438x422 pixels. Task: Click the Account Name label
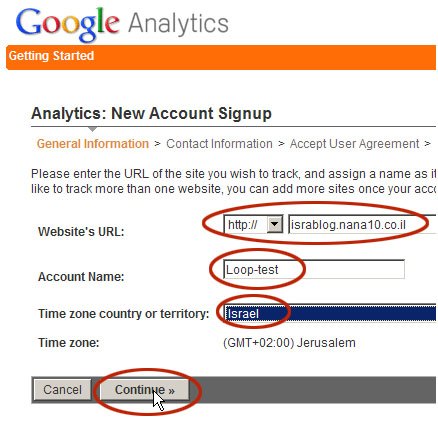click(x=81, y=277)
